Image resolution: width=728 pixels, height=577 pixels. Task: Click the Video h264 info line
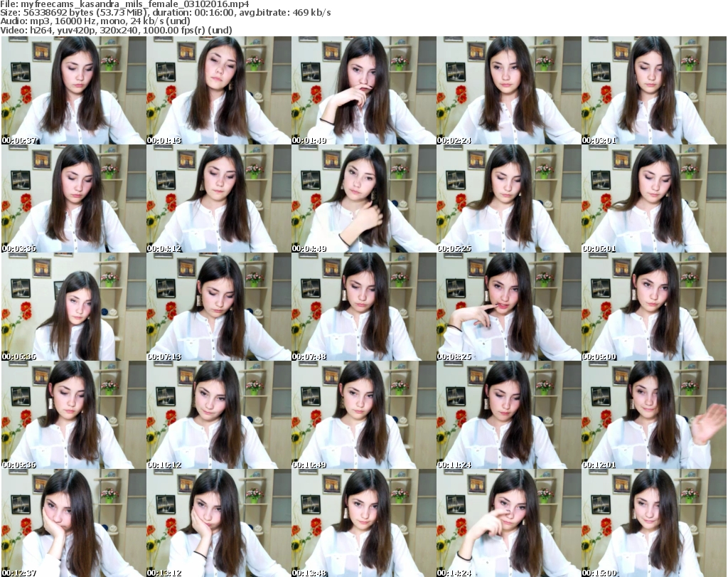point(116,30)
